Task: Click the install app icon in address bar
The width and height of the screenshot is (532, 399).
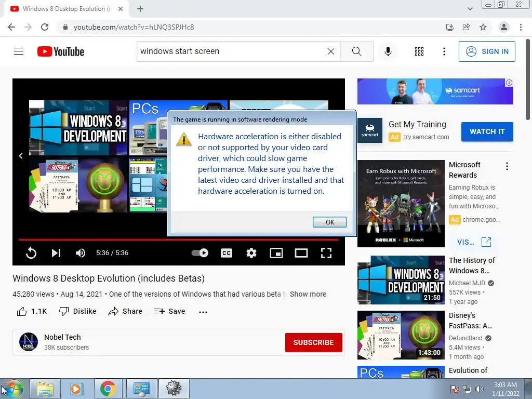Action: point(450,27)
